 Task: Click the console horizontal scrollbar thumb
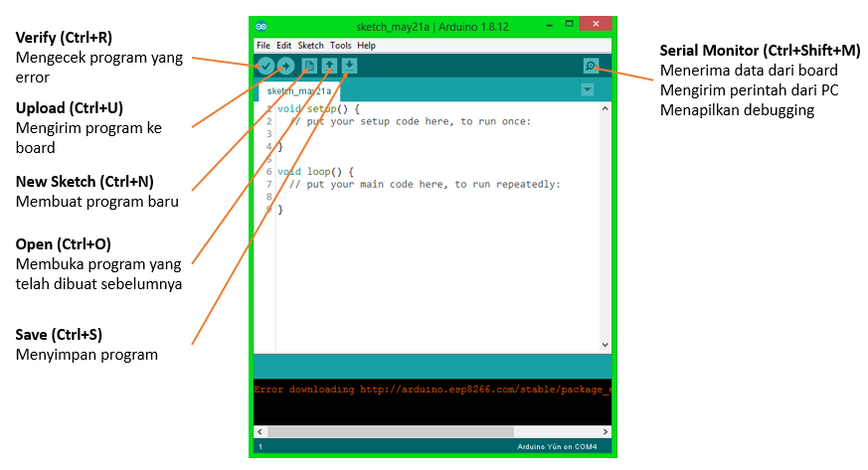(x=391, y=431)
